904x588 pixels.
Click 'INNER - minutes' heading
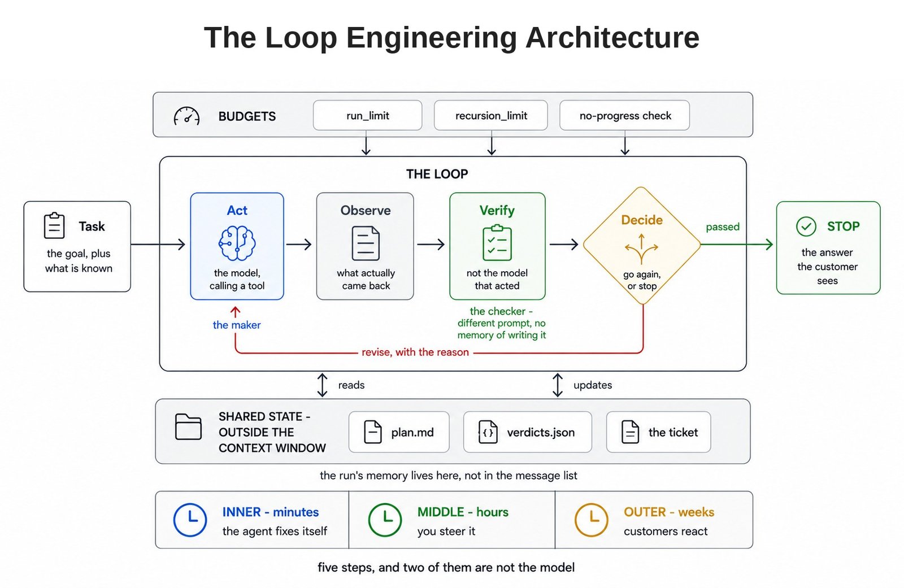[x=271, y=512]
